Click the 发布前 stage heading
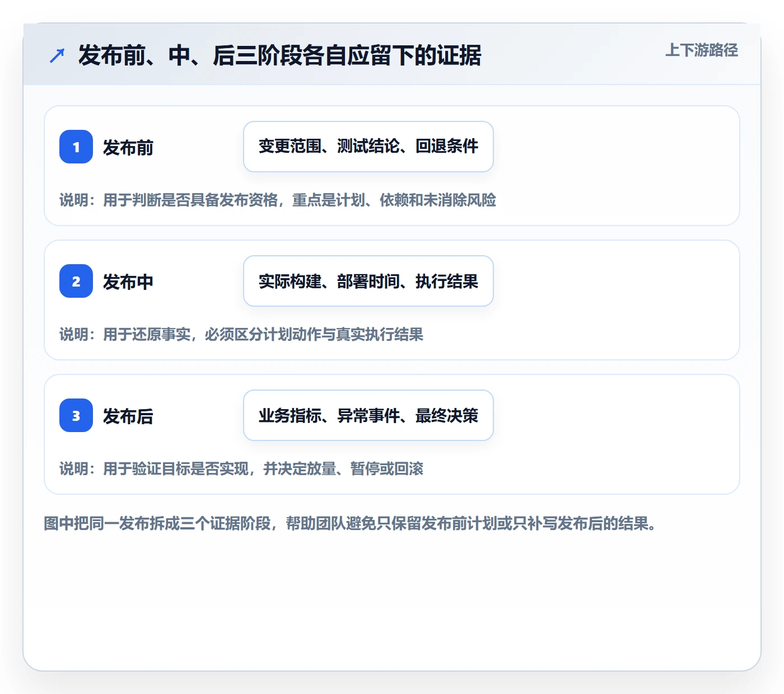Screen dimensions: 784x694 click(128, 147)
